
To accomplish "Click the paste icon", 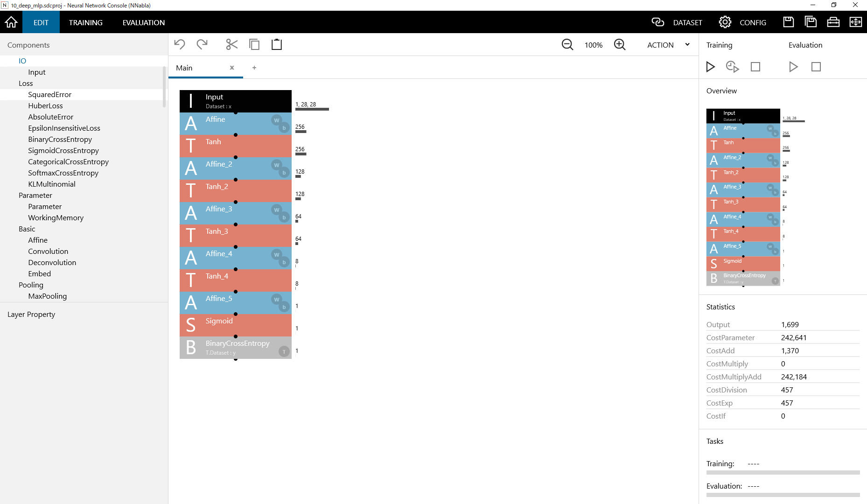I will pyautogui.click(x=276, y=44).
